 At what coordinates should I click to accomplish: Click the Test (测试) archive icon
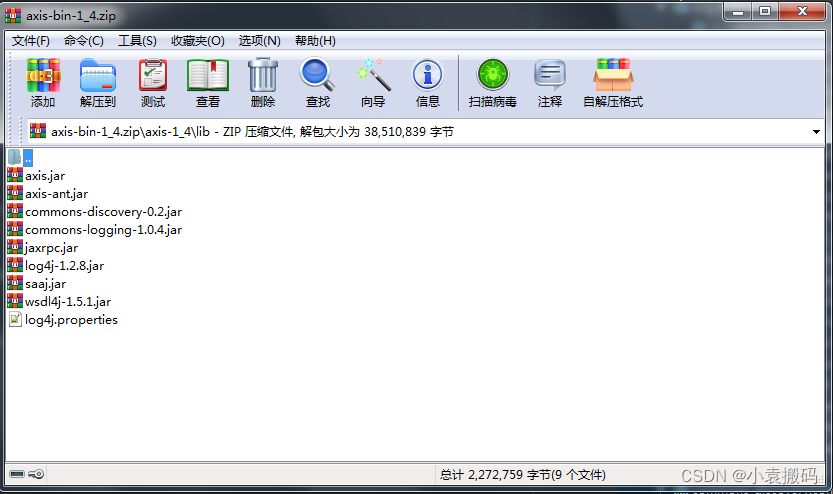[x=153, y=76]
